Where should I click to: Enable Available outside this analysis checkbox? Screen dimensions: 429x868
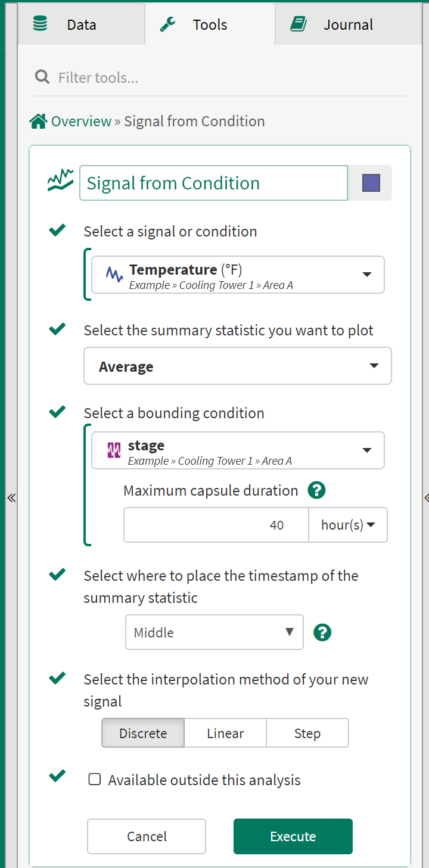95,779
